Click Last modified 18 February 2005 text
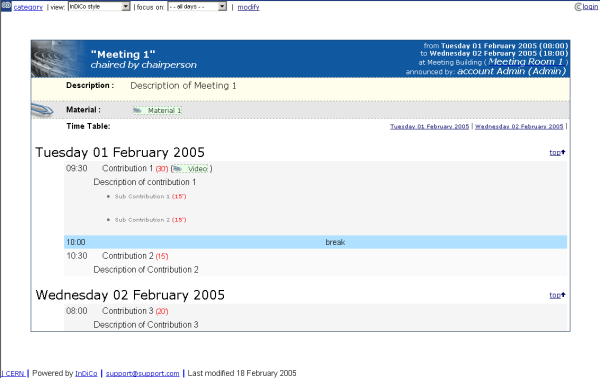 pos(242,373)
